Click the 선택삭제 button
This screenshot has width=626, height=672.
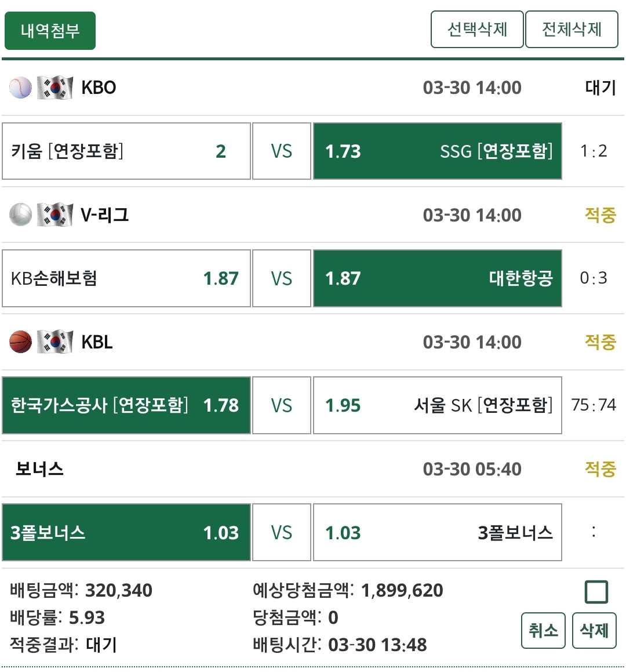pyautogui.click(x=477, y=29)
